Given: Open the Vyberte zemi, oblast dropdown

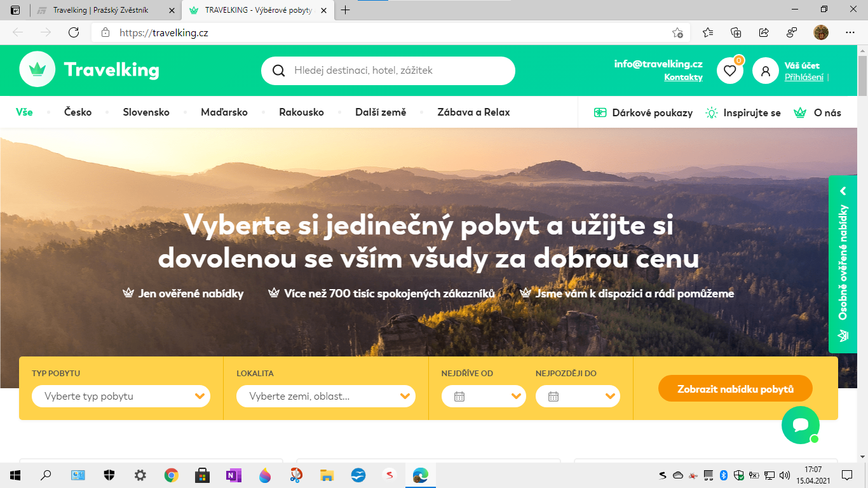Looking at the screenshot, I should [325, 396].
